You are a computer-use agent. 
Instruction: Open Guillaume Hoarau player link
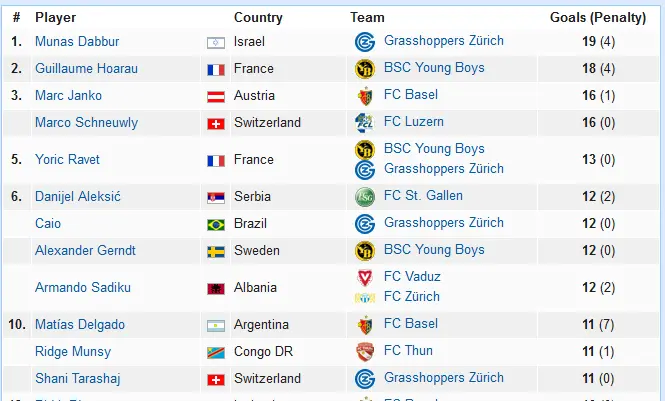point(86,69)
